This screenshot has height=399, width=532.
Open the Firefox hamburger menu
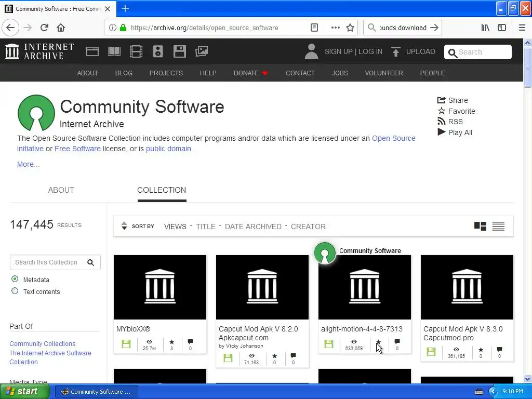coord(522,28)
